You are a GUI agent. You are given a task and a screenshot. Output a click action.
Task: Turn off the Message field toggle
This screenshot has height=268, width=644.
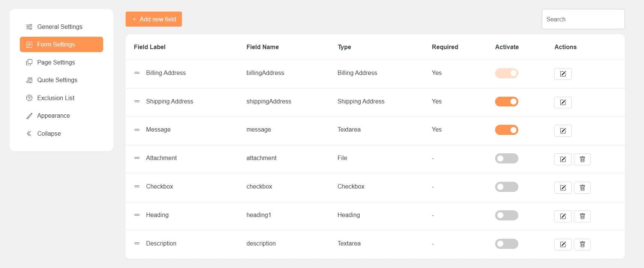tap(506, 130)
